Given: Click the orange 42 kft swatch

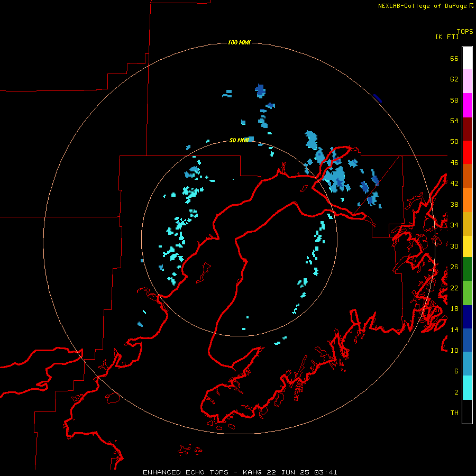Looking at the screenshot, I should [x=467, y=200].
